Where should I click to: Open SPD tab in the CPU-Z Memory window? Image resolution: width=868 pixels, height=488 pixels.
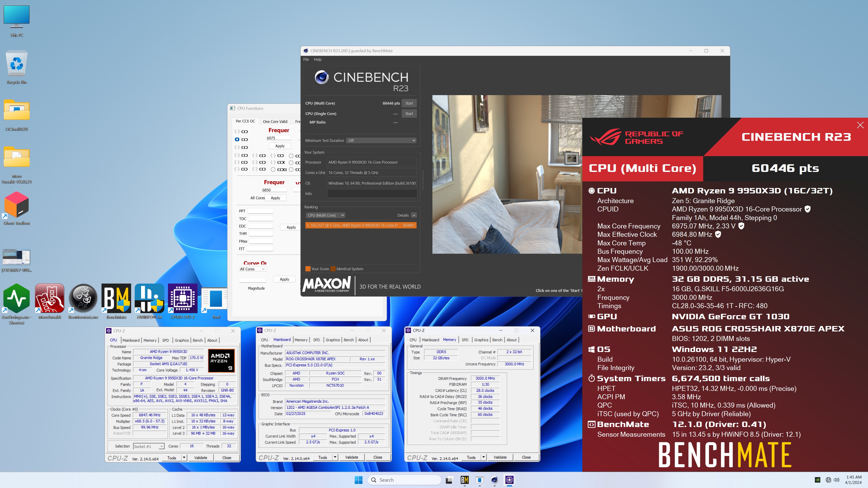pyautogui.click(x=465, y=340)
